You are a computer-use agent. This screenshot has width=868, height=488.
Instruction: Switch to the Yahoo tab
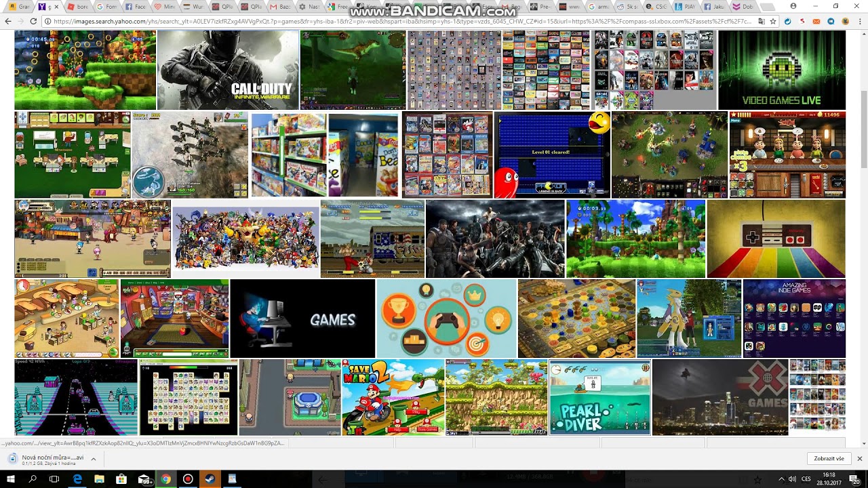point(47,7)
